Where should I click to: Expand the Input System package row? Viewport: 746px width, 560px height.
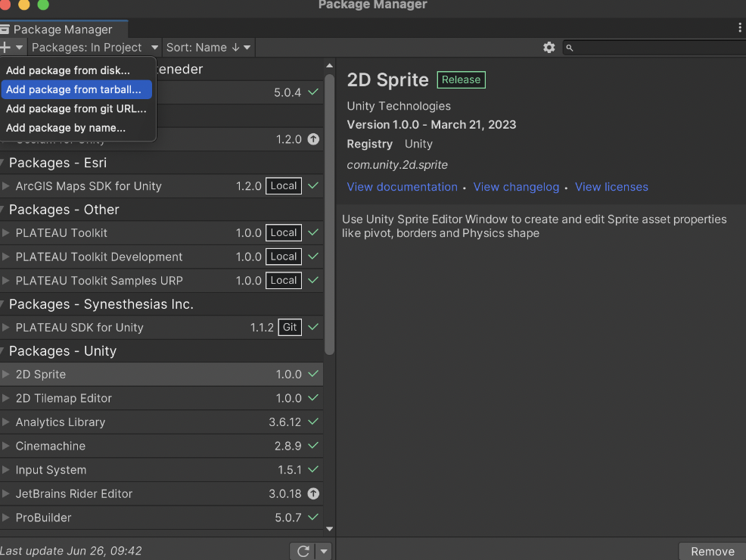click(6, 470)
